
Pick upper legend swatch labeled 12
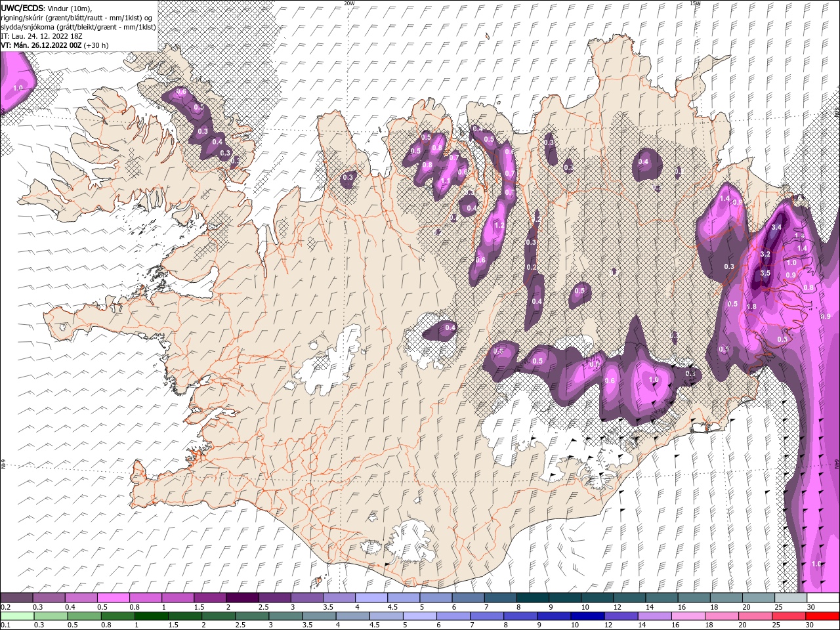coord(629,598)
